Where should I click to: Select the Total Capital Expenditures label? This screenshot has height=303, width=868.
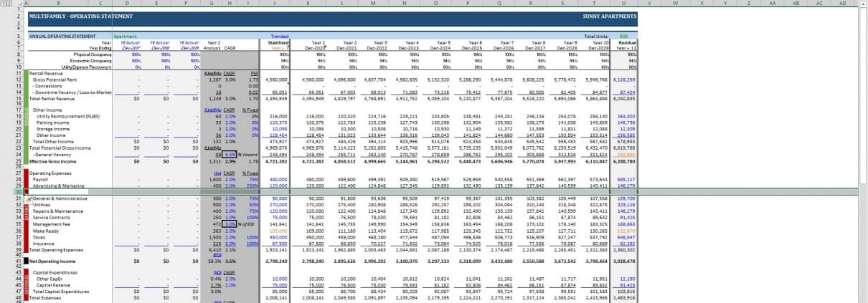point(60,290)
